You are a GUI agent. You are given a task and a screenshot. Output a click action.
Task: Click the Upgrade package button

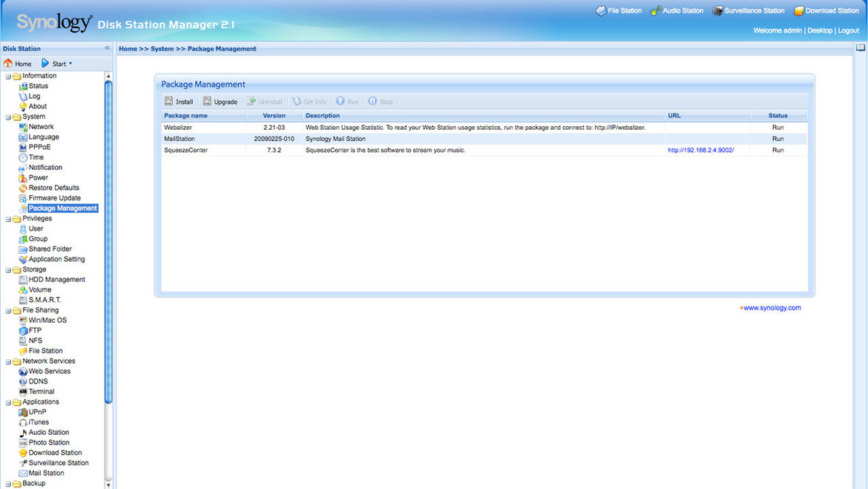[220, 102]
